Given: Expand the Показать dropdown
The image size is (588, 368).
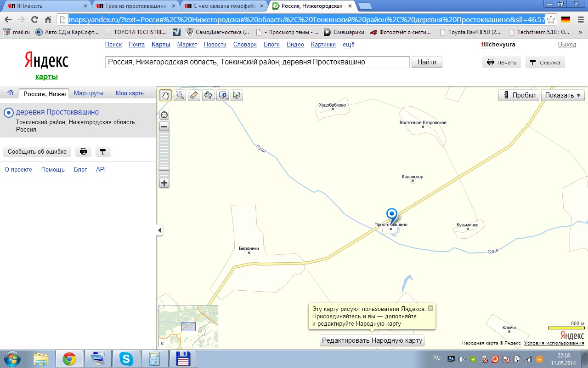Looking at the screenshot, I should click(562, 95).
